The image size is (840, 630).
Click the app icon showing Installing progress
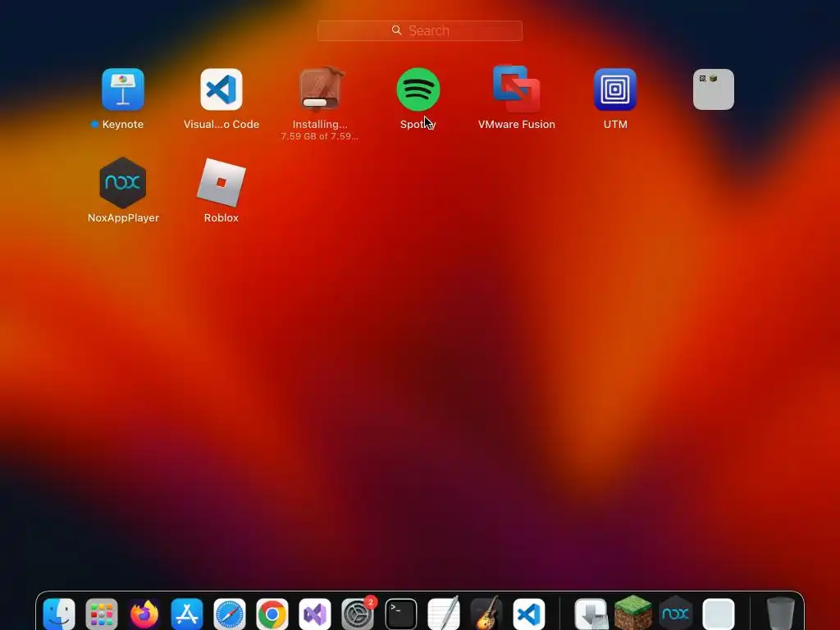[320, 89]
